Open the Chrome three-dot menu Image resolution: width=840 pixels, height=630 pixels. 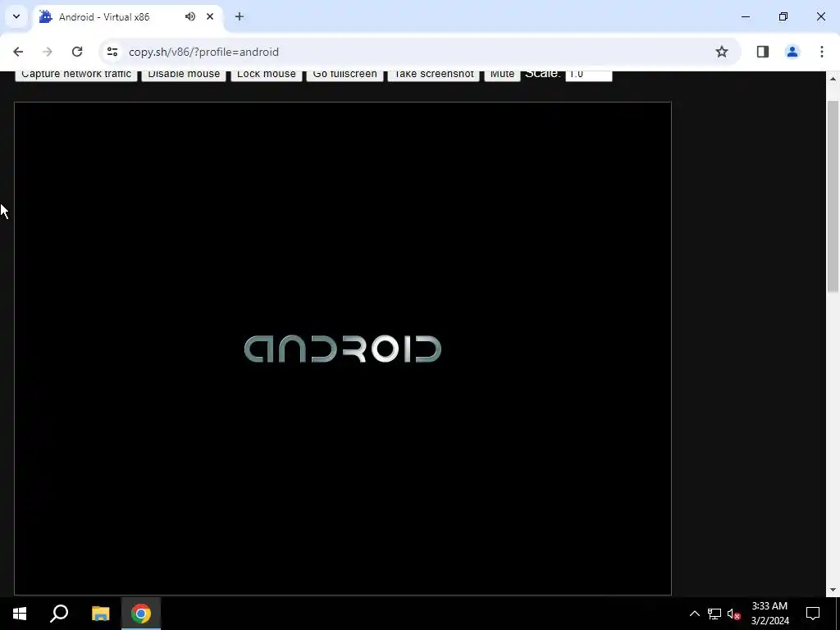click(822, 52)
